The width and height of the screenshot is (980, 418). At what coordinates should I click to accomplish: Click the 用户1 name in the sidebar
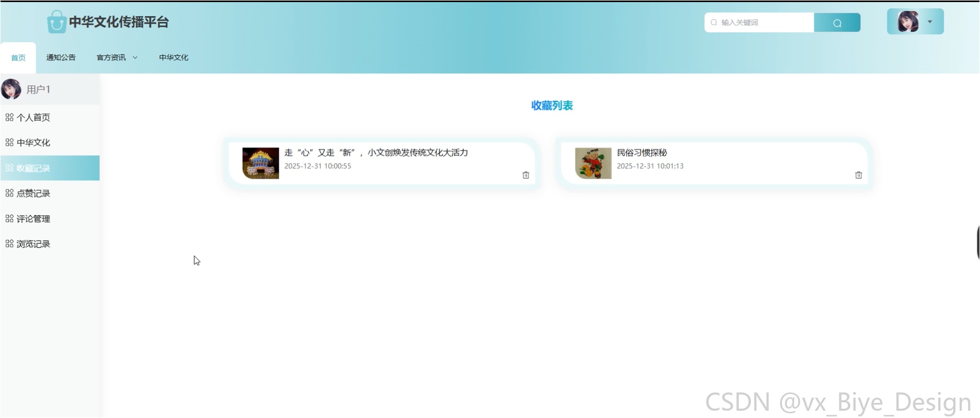(39, 90)
